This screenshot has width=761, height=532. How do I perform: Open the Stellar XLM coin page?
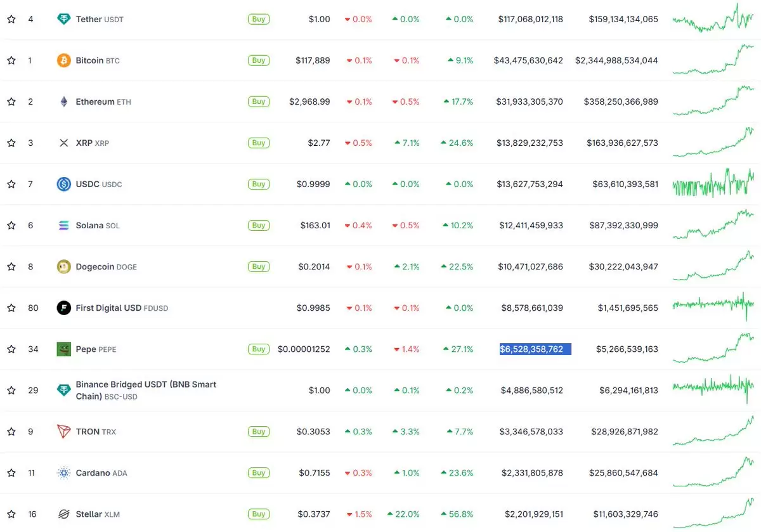point(98,514)
